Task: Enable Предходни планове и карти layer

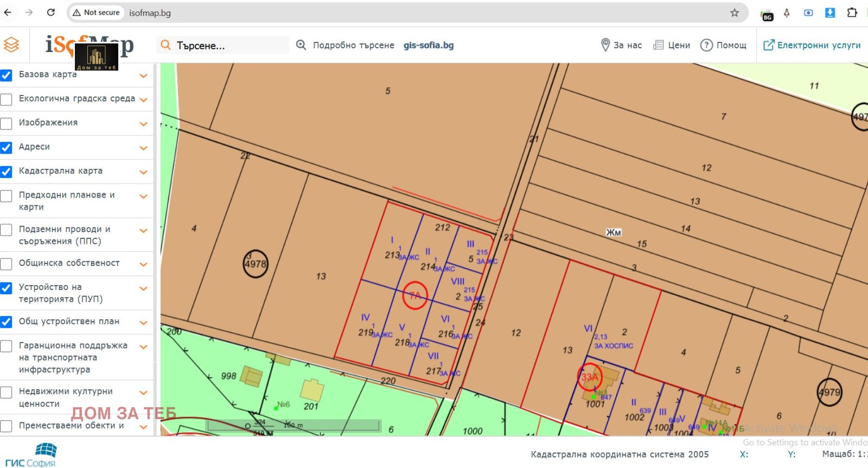Action: pyautogui.click(x=7, y=195)
